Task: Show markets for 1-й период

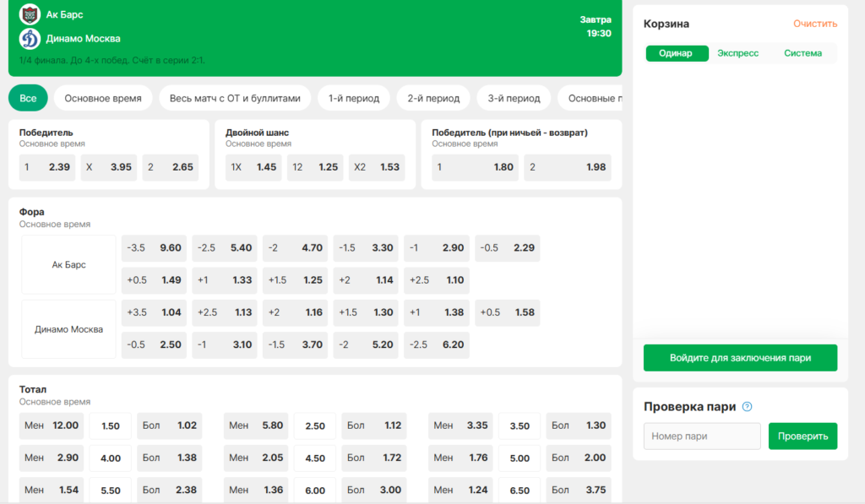Action: [354, 98]
